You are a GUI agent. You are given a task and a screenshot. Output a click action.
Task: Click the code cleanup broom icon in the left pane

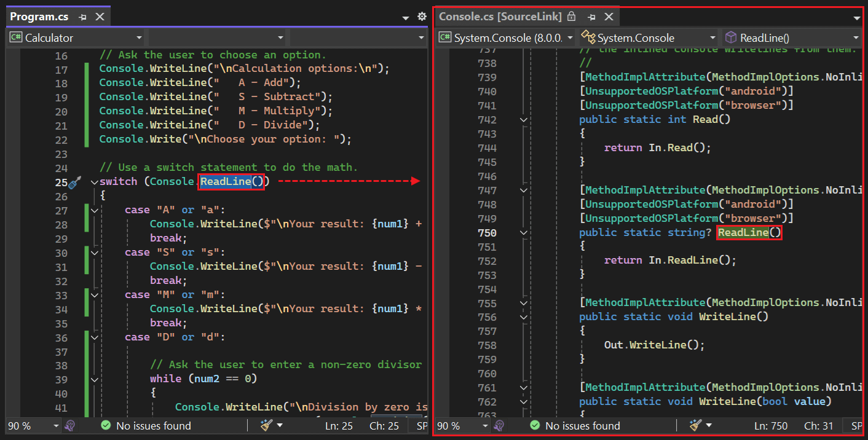click(x=266, y=425)
